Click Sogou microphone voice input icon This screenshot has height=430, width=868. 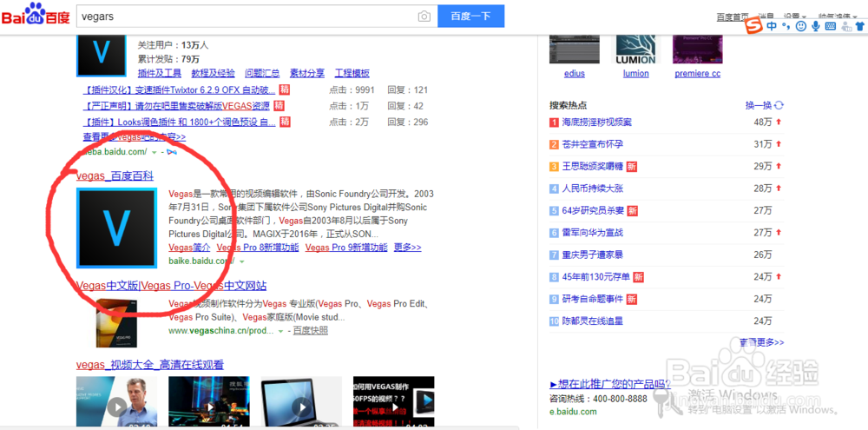[x=815, y=27]
